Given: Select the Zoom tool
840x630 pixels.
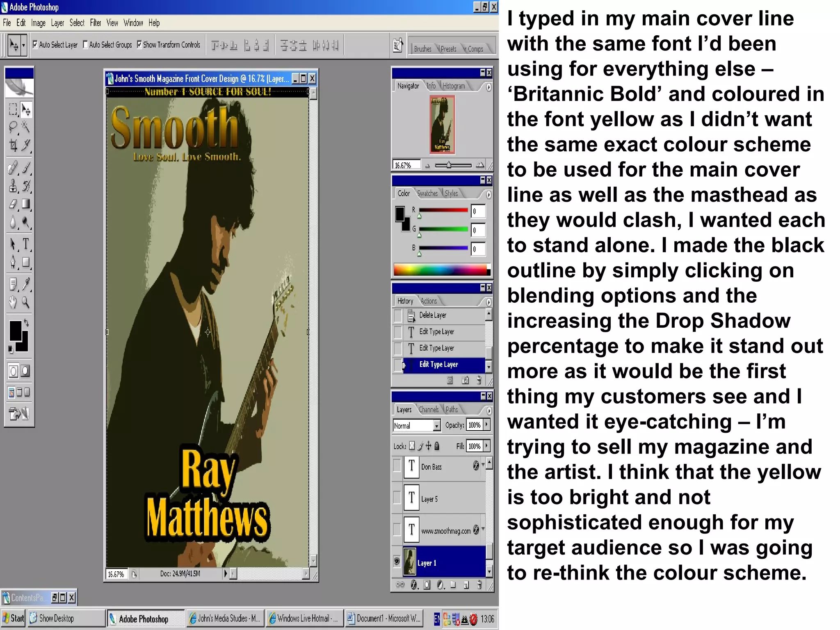Looking at the screenshot, I should click(26, 303).
